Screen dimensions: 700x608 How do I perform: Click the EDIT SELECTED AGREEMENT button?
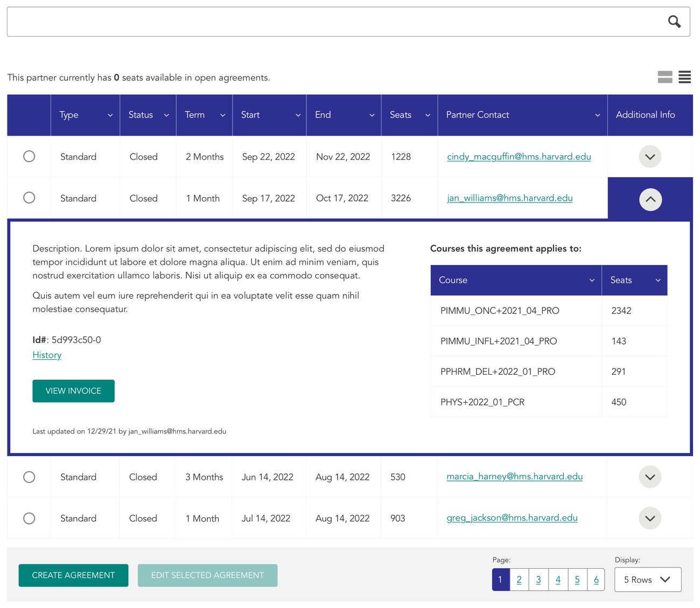[x=207, y=575]
